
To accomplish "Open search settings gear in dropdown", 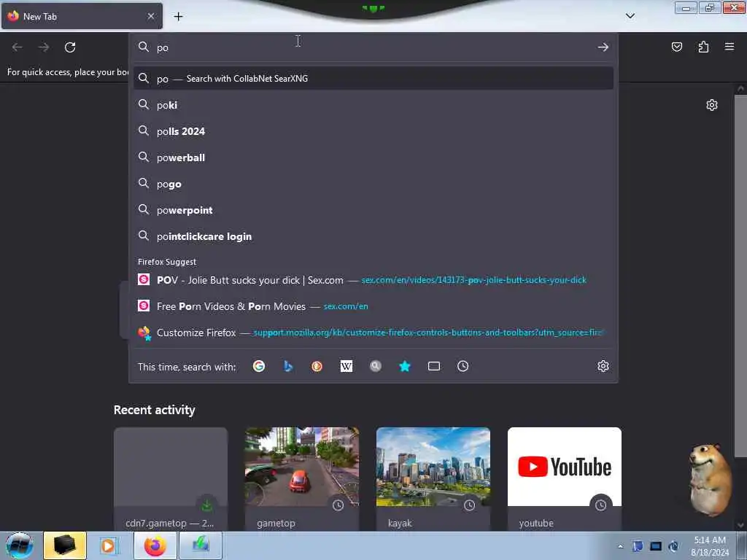I will click(603, 366).
